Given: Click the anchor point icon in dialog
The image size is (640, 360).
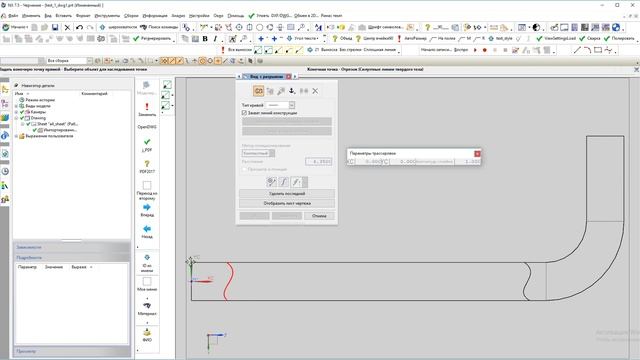Looking at the screenshot, I should click(x=292, y=91).
